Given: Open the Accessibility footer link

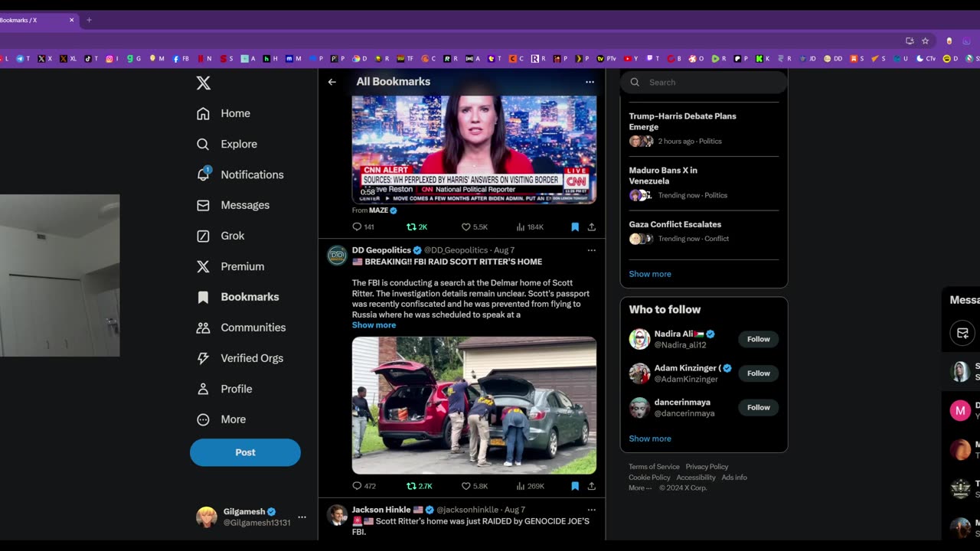Looking at the screenshot, I should coord(696,478).
